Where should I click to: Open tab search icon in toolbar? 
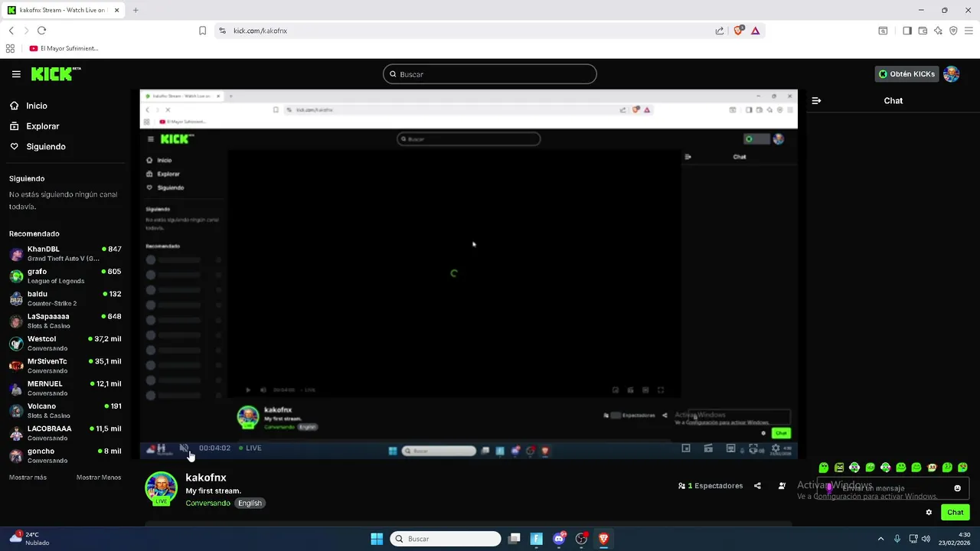[x=883, y=31]
